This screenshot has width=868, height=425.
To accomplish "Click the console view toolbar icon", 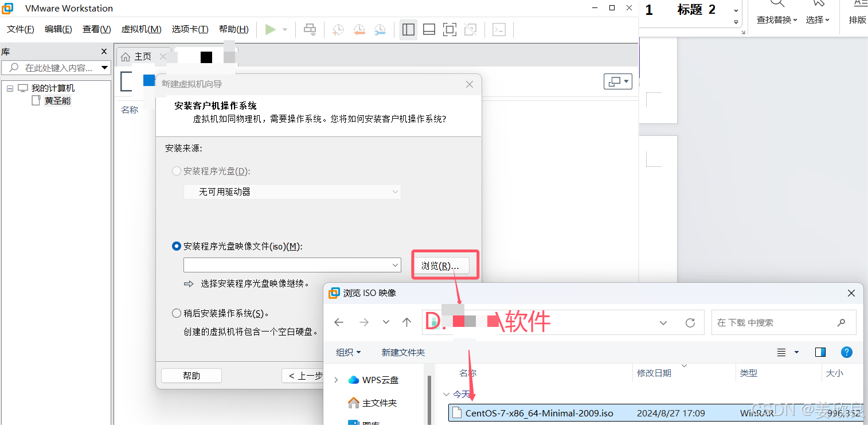I will coord(499,29).
